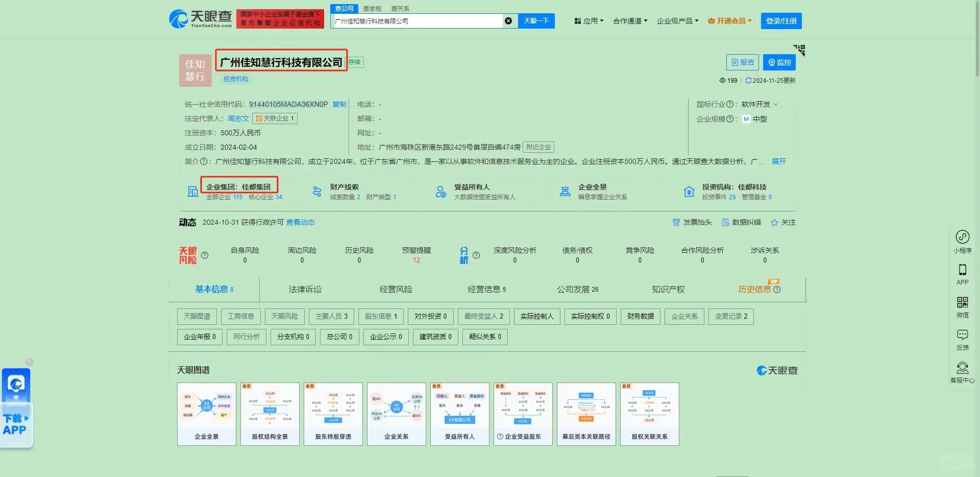This screenshot has width=980, height=477.
Task: Click the TianYanCha logo
Action: coord(201,19)
